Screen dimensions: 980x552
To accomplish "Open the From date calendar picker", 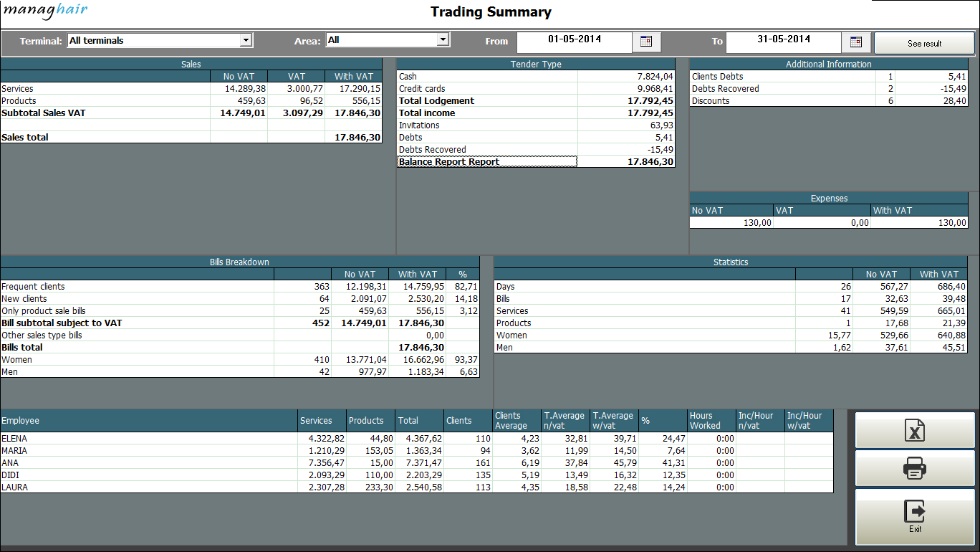I will click(x=645, y=42).
